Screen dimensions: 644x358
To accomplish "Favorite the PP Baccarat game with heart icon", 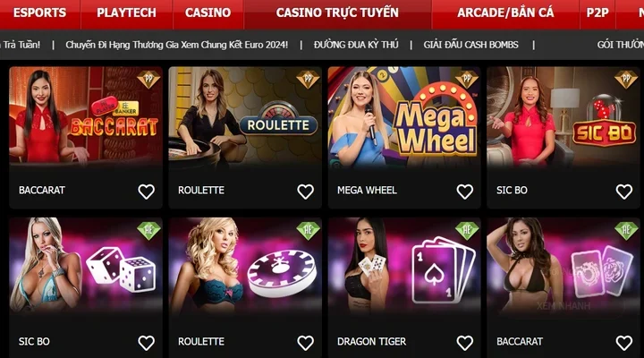I will pyautogui.click(x=146, y=192).
